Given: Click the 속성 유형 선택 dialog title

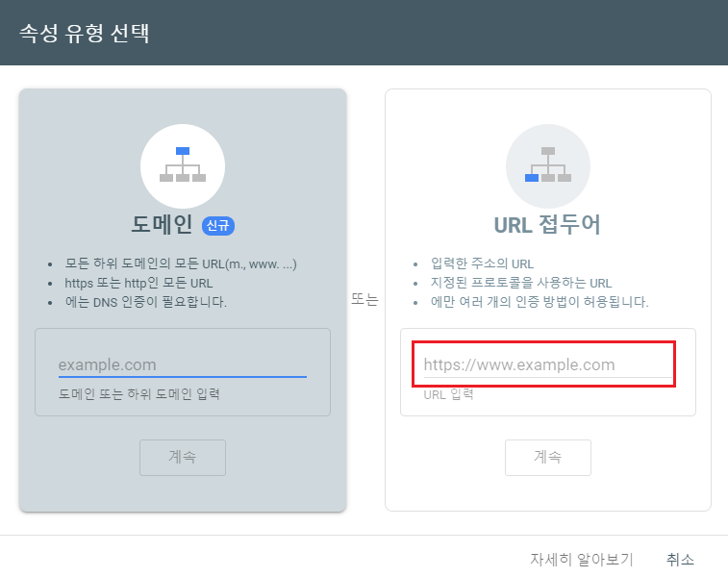Looking at the screenshot, I should point(84,34).
